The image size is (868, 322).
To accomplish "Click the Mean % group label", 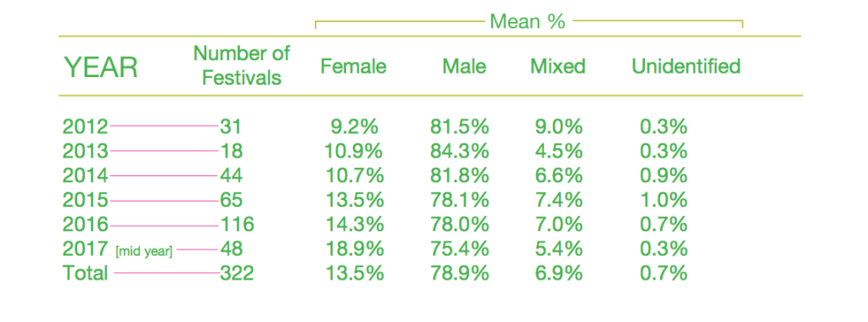I will tap(527, 22).
